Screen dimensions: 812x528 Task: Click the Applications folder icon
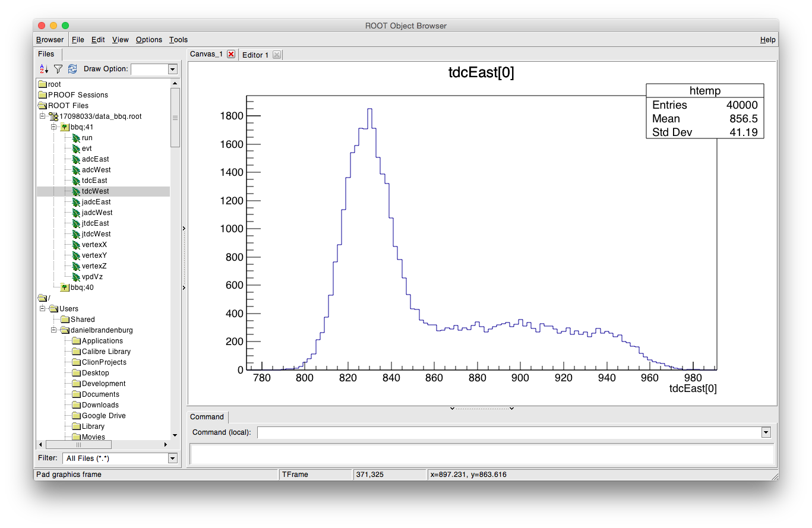coord(76,341)
